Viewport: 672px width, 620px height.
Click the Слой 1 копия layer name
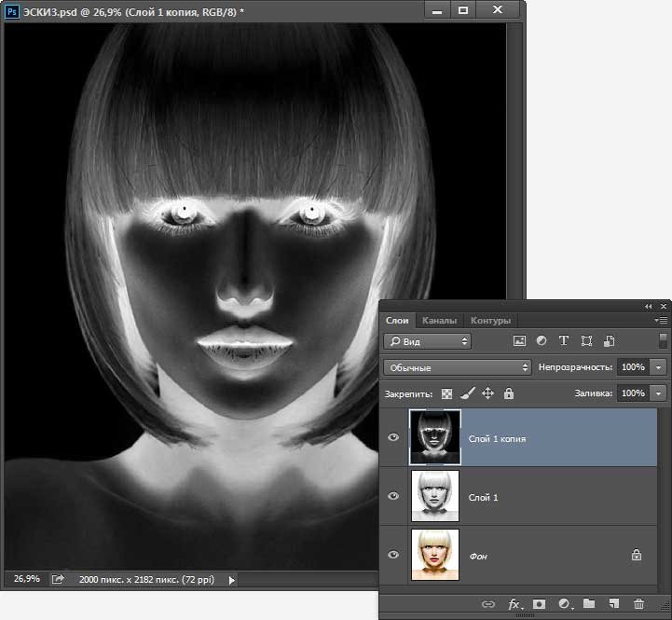(x=497, y=438)
